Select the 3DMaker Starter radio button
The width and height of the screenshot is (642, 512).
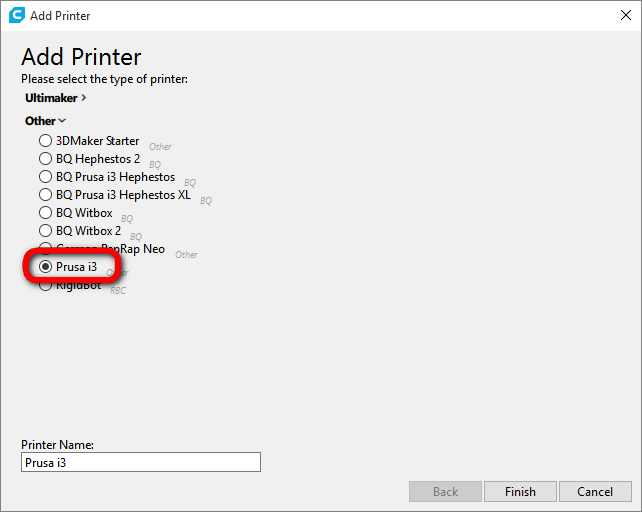(x=46, y=141)
